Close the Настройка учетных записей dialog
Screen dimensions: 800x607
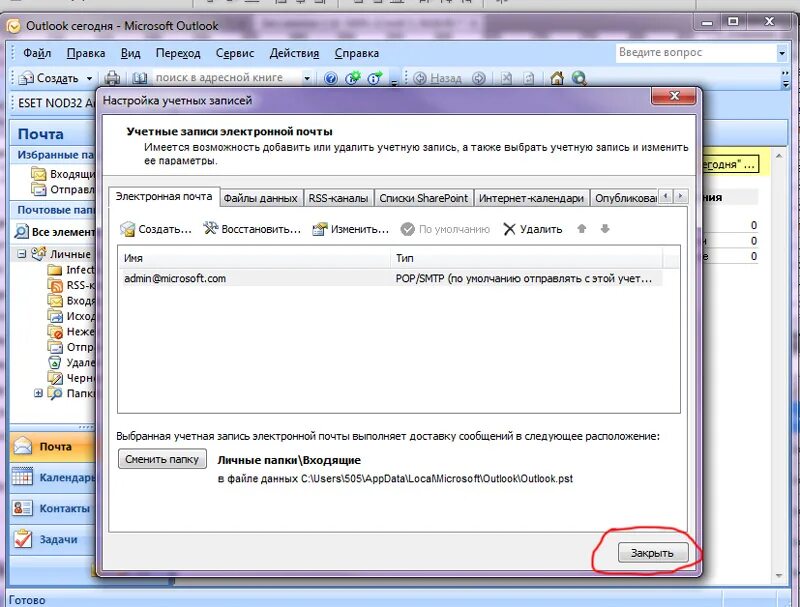[x=674, y=96]
